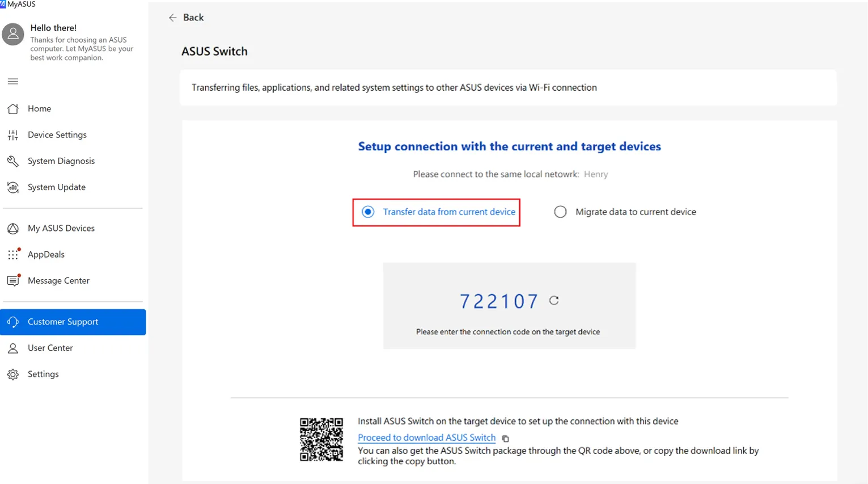Open the Message Center

click(58, 280)
